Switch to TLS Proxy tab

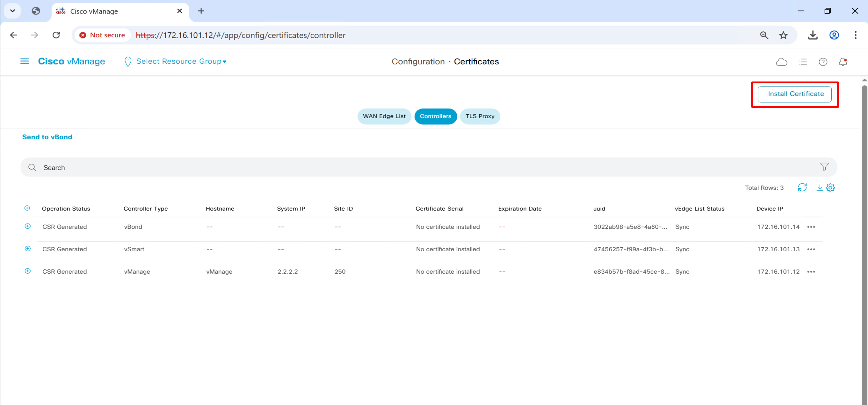[x=480, y=116]
